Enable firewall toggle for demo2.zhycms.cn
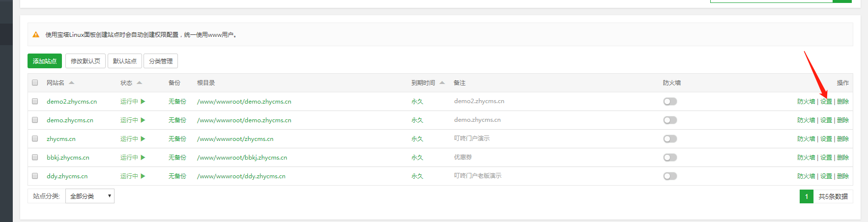This screenshot has height=222, width=868. pyautogui.click(x=670, y=102)
